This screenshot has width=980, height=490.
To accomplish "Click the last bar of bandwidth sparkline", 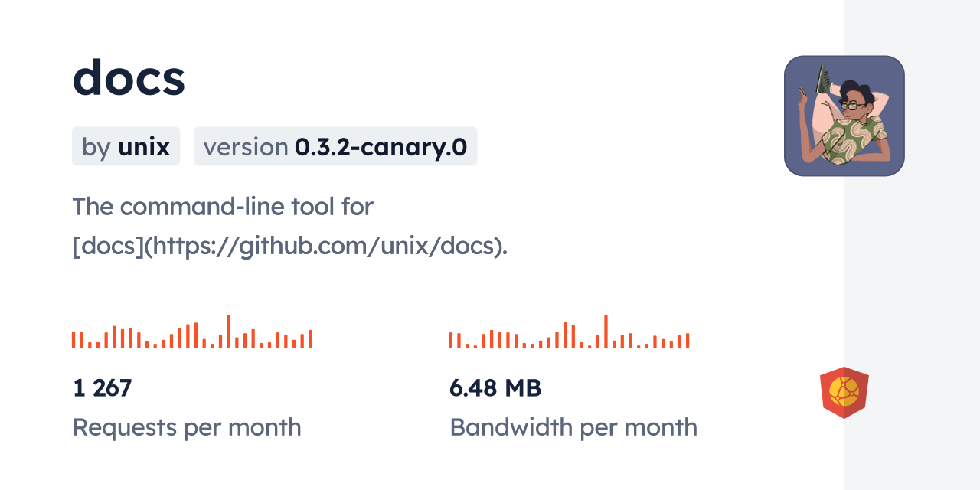I will coord(688,341).
